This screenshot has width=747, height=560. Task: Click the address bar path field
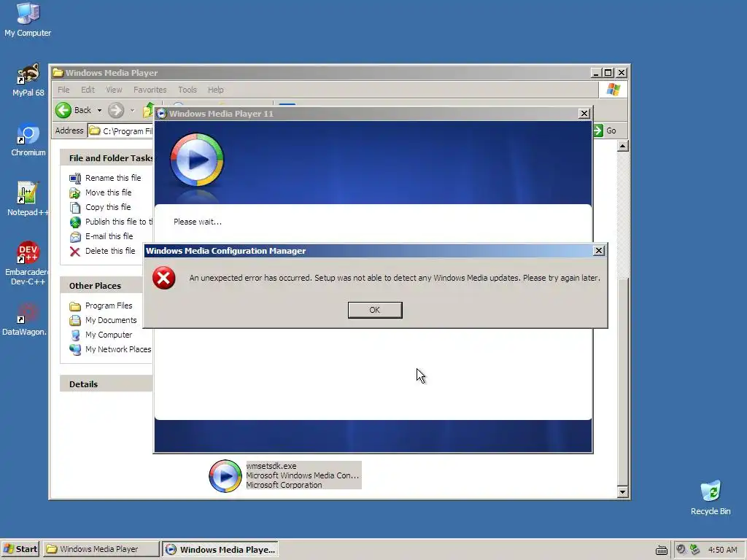click(x=121, y=131)
